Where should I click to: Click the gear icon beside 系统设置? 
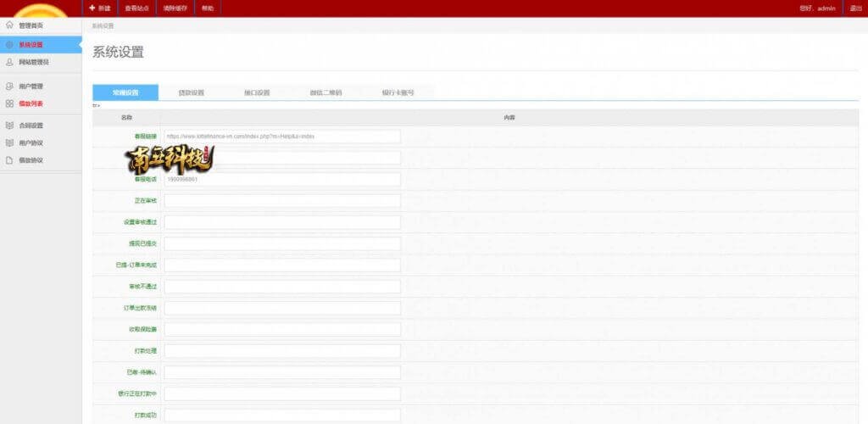[9, 44]
